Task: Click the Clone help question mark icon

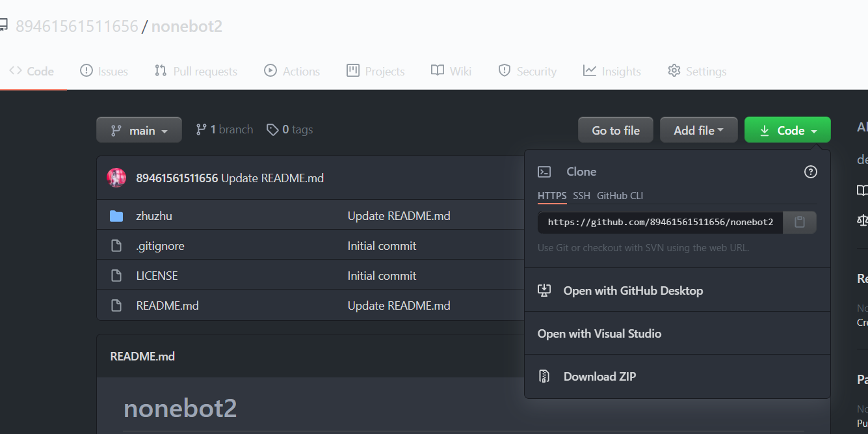Action: pos(811,172)
